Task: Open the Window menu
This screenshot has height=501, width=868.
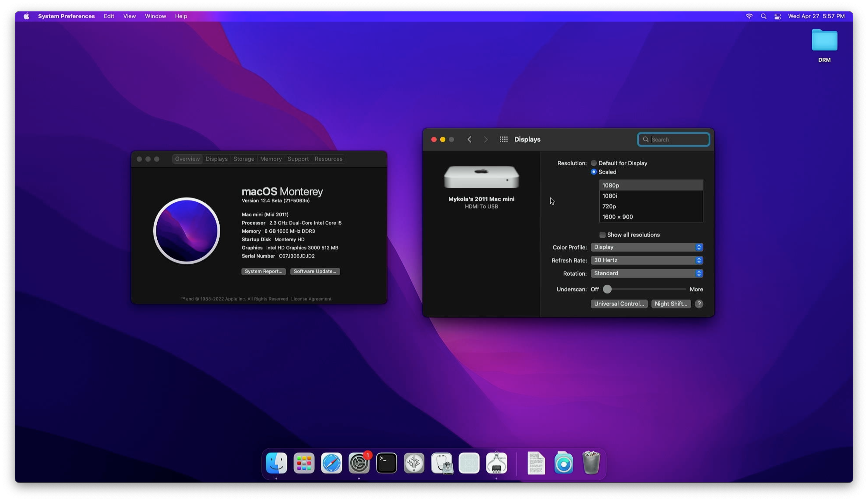Action: tap(155, 16)
